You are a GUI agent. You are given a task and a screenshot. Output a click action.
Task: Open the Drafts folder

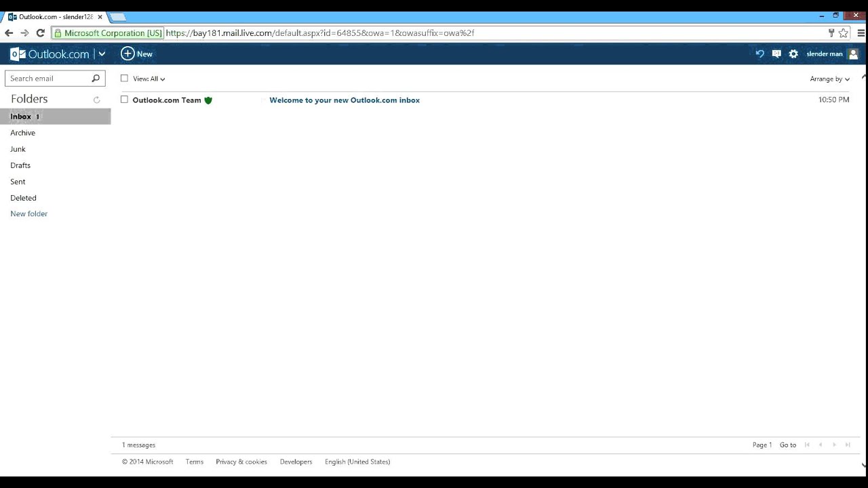[x=20, y=165]
